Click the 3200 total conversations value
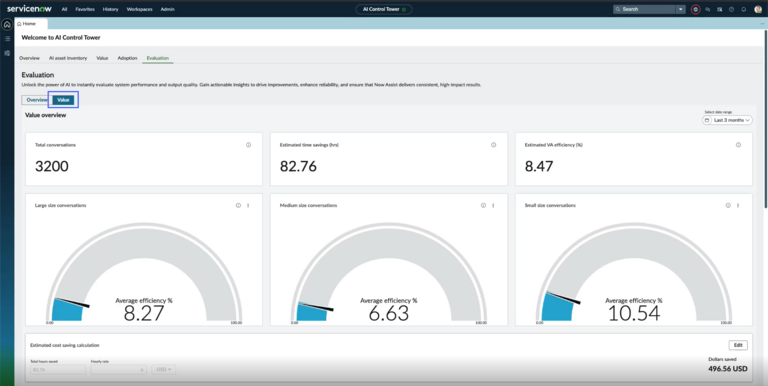The height and width of the screenshot is (386, 768). (x=52, y=166)
